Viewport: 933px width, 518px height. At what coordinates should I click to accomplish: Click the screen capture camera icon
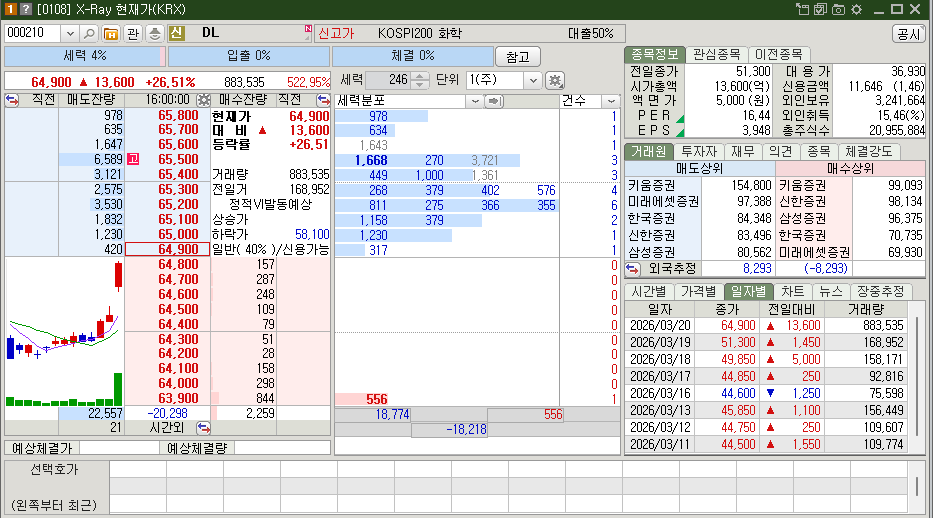pyautogui.click(x=838, y=9)
